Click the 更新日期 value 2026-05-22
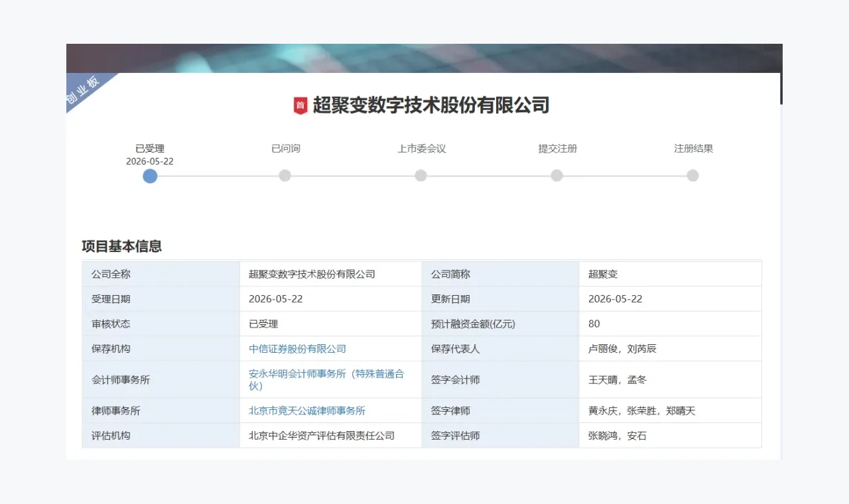This screenshot has height=504, width=849. (616, 299)
